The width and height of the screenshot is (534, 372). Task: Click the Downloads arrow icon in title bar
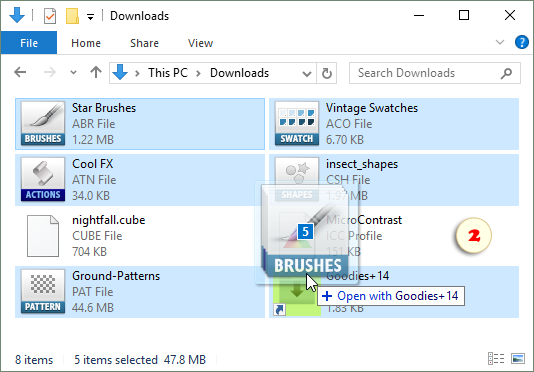[17, 16]
